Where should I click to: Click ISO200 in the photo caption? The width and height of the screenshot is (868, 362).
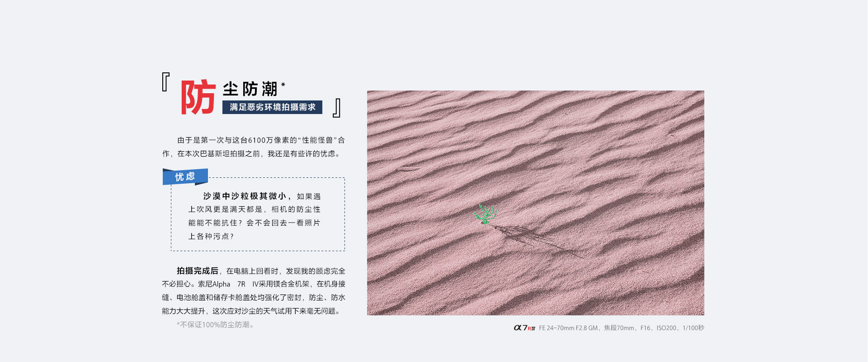(666, 328)
